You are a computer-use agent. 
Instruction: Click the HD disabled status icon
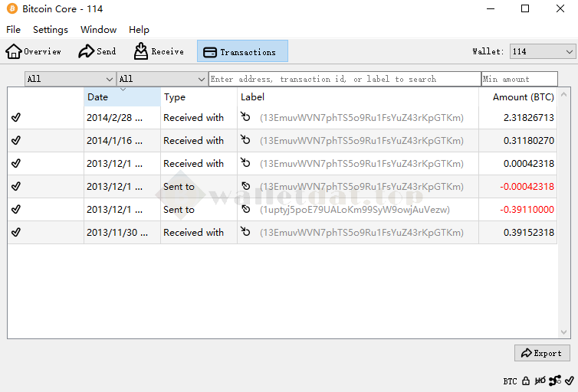tap(540, 381)
